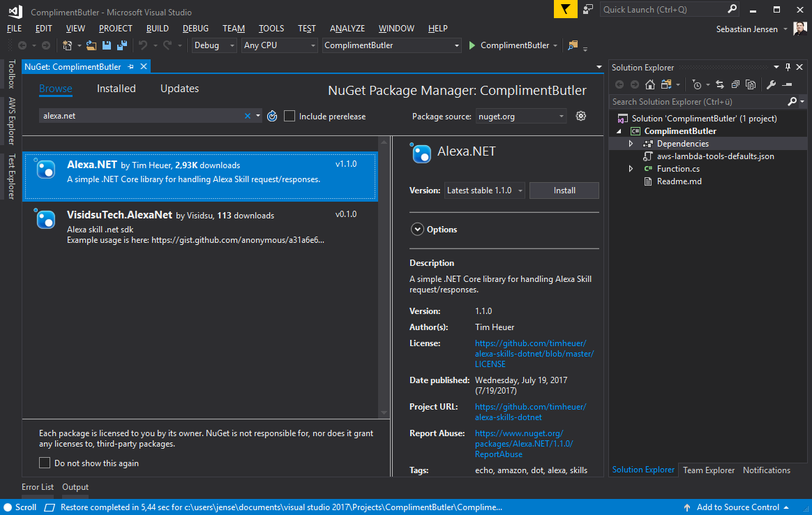812x515 pixels.
Task: Click the Install button for Alexa.NET
Action: pos(564,191)
